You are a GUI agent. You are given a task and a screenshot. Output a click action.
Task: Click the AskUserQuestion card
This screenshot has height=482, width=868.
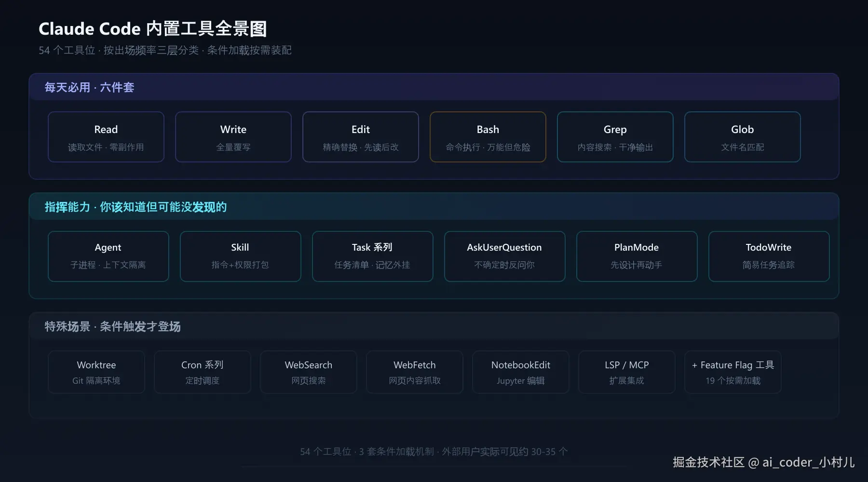click(x=505, y=256)
